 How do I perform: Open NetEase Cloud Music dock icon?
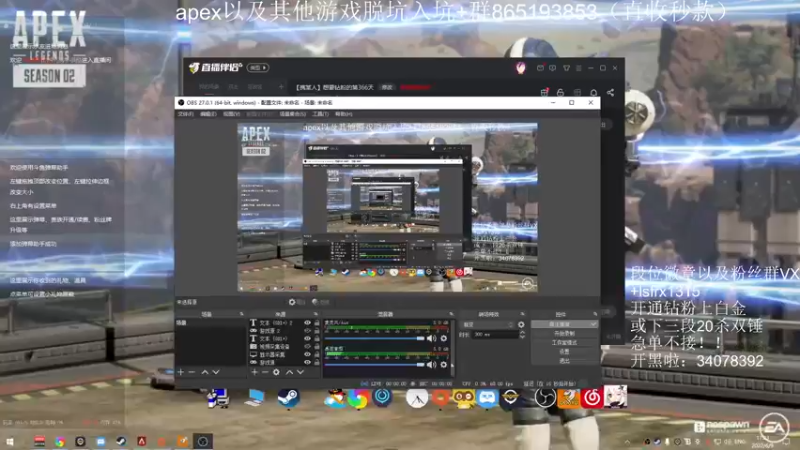click(592, 397)
